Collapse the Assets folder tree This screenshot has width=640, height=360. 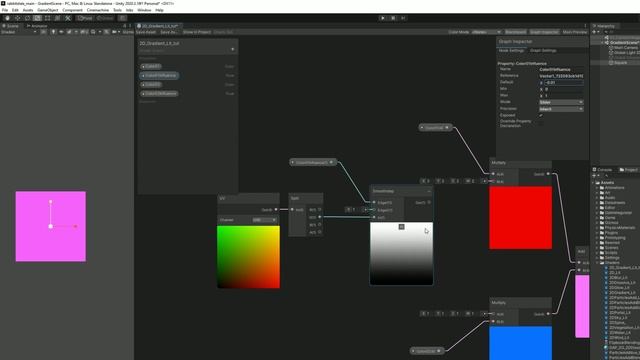click(x=593, y=183)
